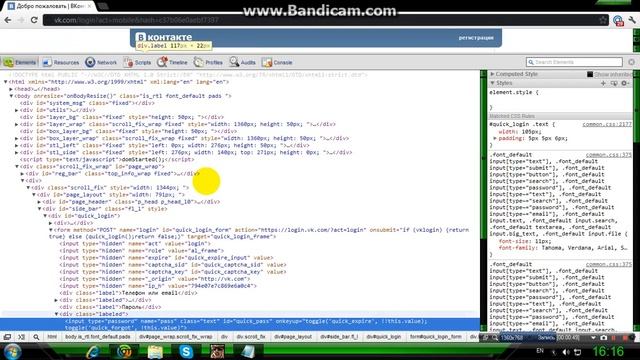Open the file explorer taskbar icon
The width and height of the screenshot is (640, 360).
click(155, 351)
